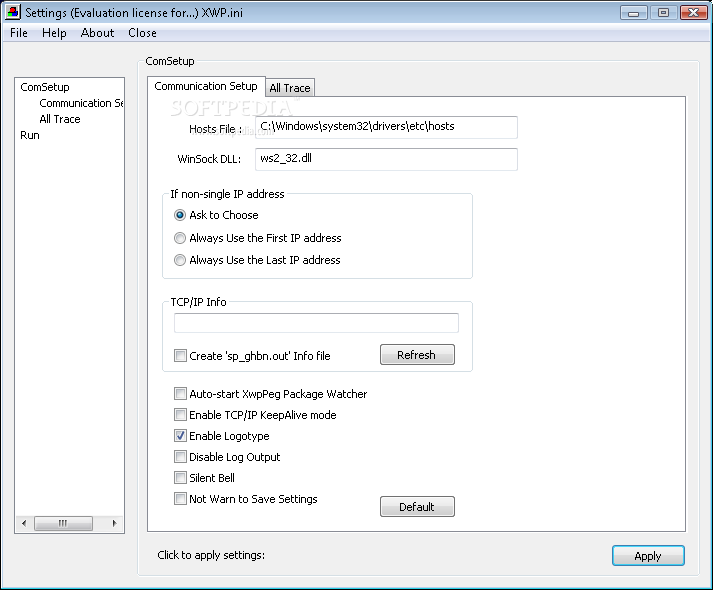Open the File menu

pos(19,33)
